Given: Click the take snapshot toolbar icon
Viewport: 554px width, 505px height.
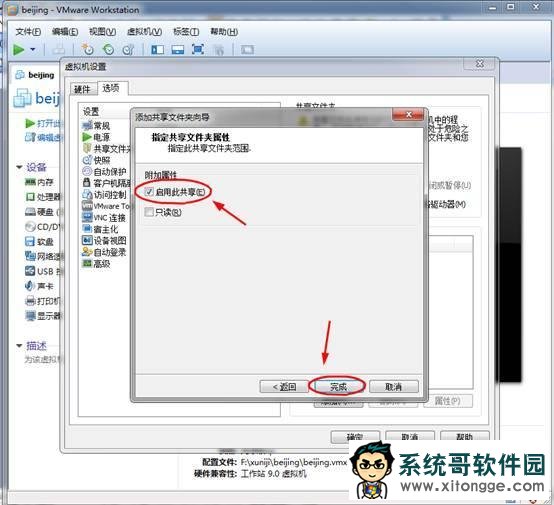Looking at the screenshot, I should point(87,49).
